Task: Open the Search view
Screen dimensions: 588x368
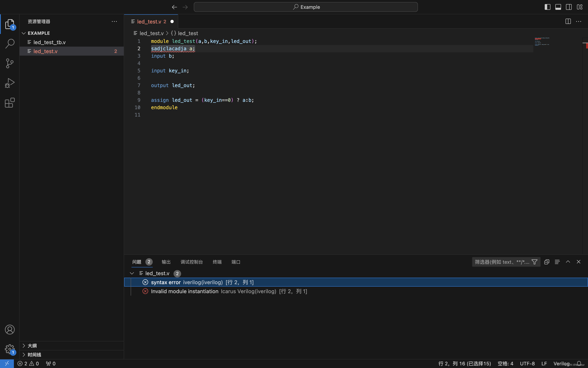Action: tap(10, 44)
